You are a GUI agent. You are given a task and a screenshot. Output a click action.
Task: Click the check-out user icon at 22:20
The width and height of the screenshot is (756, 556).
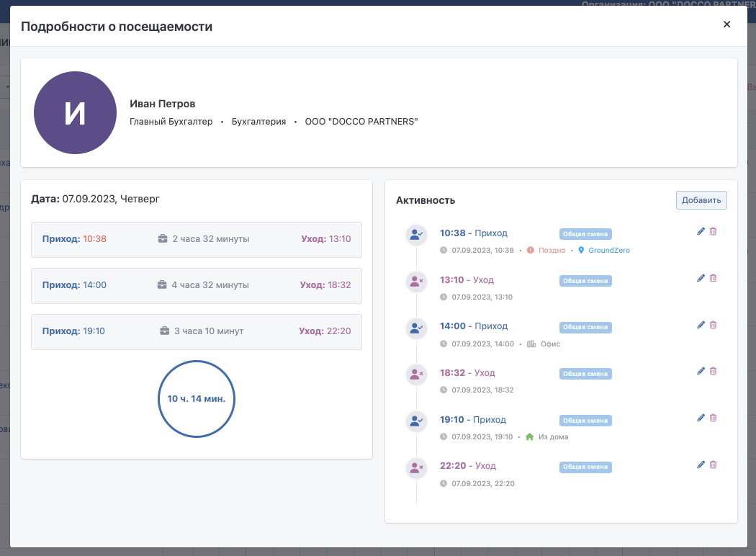pyautogui.click(x=416, y=467)
